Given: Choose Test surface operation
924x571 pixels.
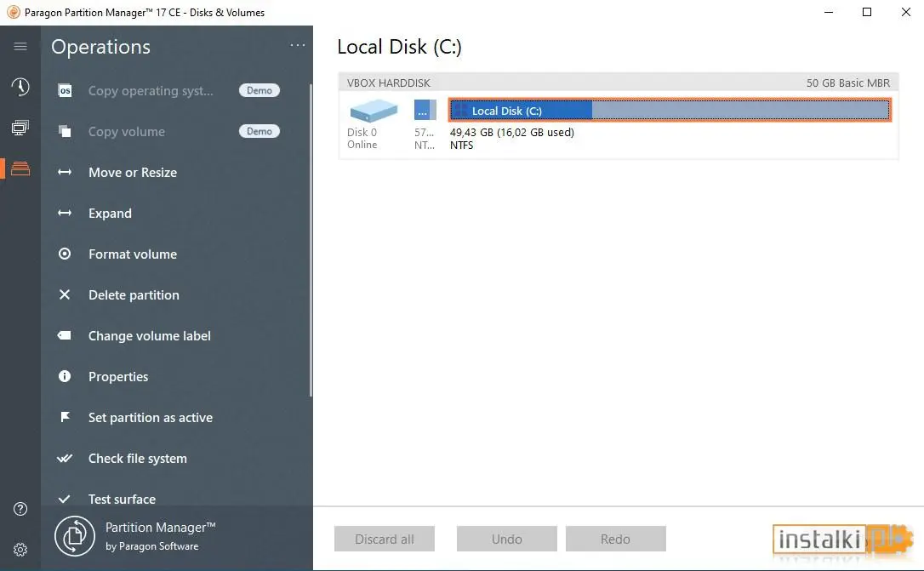Looking at the screenshot, I should 122,499.
